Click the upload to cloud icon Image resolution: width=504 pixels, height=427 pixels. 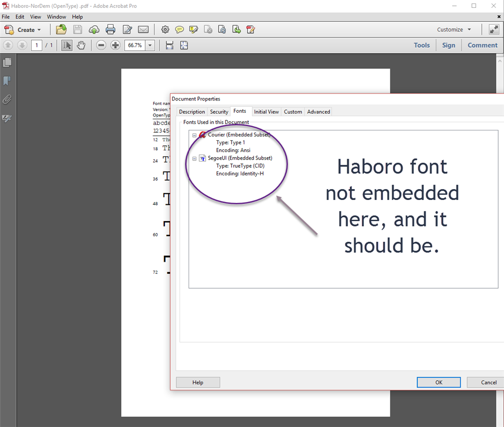point(94,30)
